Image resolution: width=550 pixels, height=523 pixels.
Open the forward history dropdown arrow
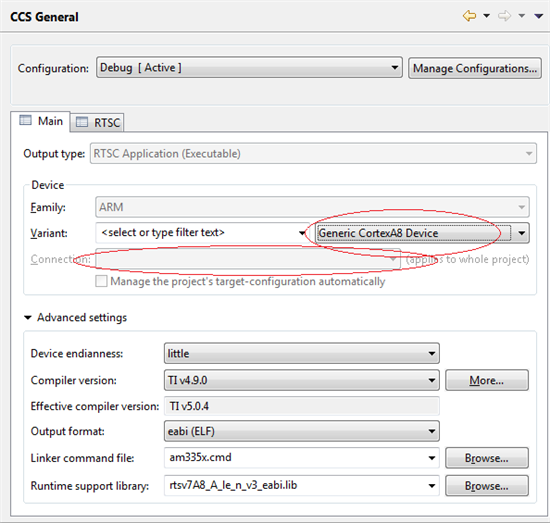coord(522,16)
